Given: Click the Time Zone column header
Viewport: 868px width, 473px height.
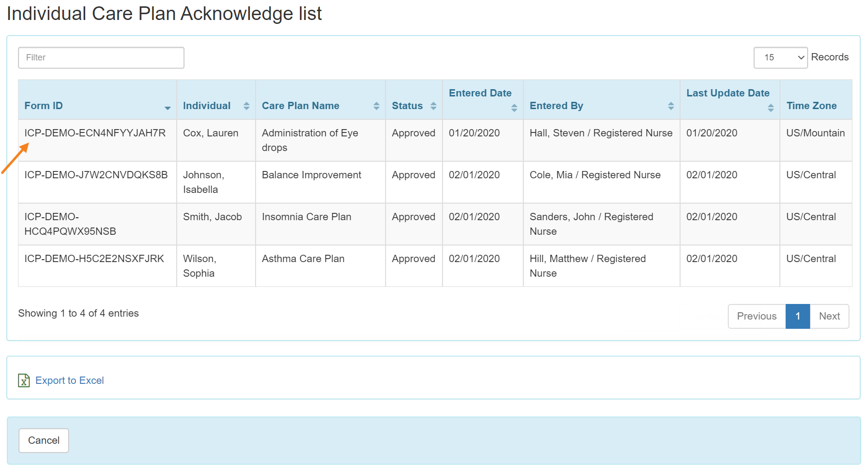Looking at the screenshot, I should click(x=811, y=106).
